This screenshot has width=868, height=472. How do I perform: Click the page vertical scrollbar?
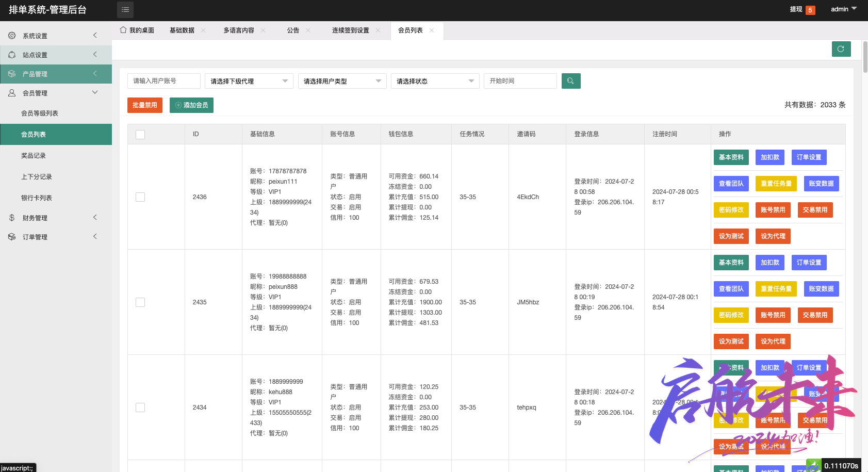tap(865, 57)
